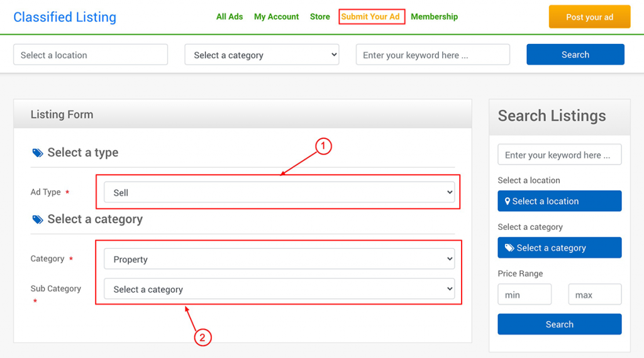Click the Classified Listing site title

65,17
